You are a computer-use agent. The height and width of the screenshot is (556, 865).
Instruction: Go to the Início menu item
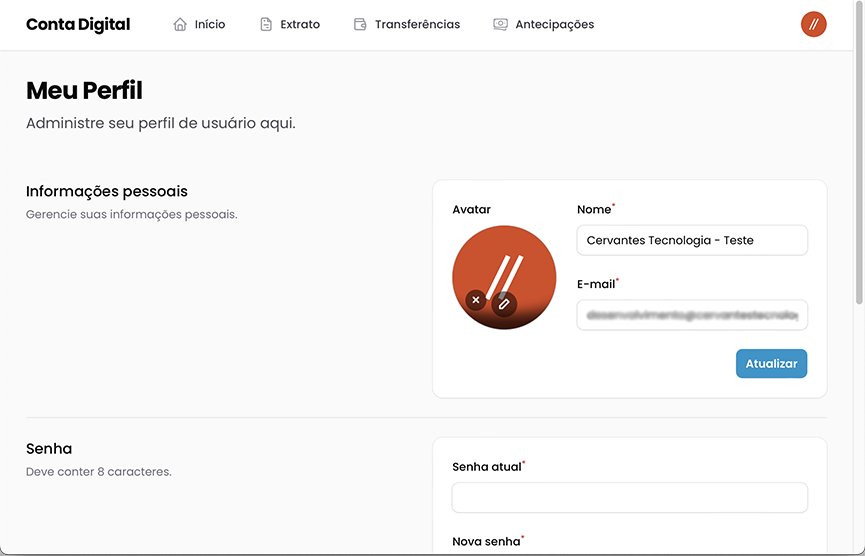[x=210, y=25]
